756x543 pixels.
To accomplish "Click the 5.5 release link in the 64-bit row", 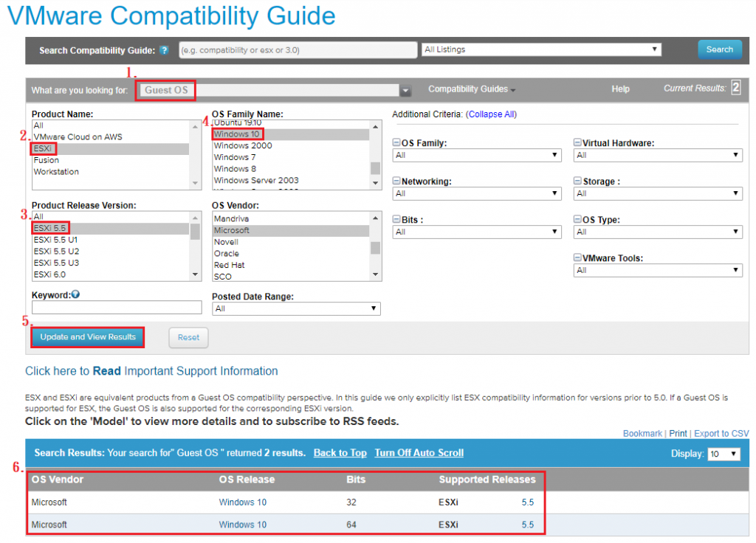I will pyautogui.click(x=527, y=525).
